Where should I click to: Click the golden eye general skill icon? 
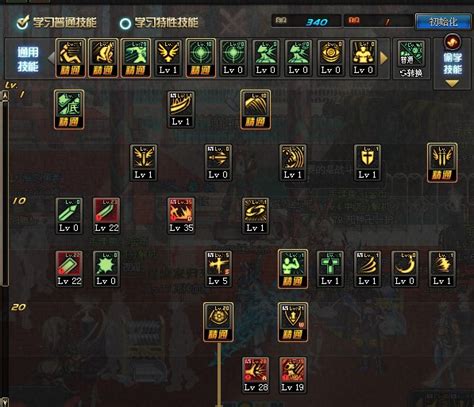331,58
